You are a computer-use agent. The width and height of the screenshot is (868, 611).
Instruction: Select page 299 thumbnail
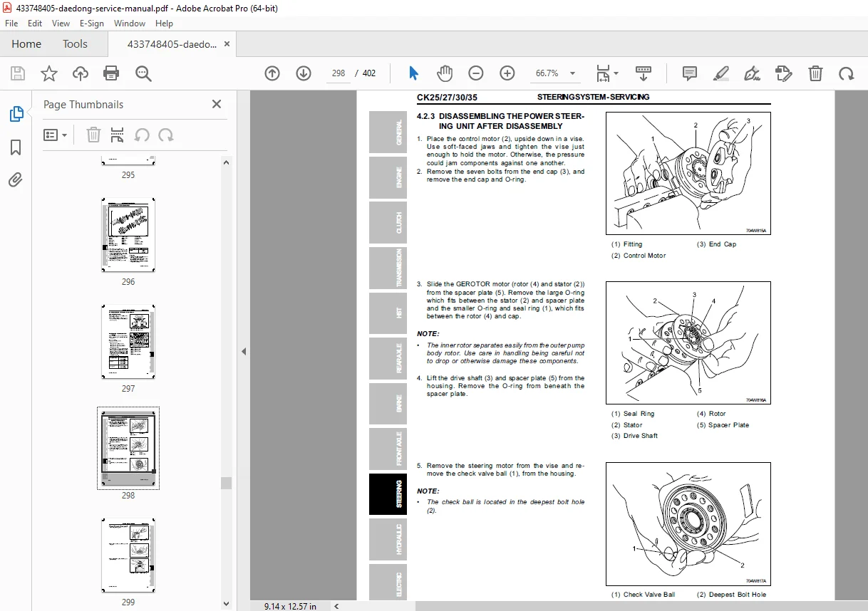128,555
